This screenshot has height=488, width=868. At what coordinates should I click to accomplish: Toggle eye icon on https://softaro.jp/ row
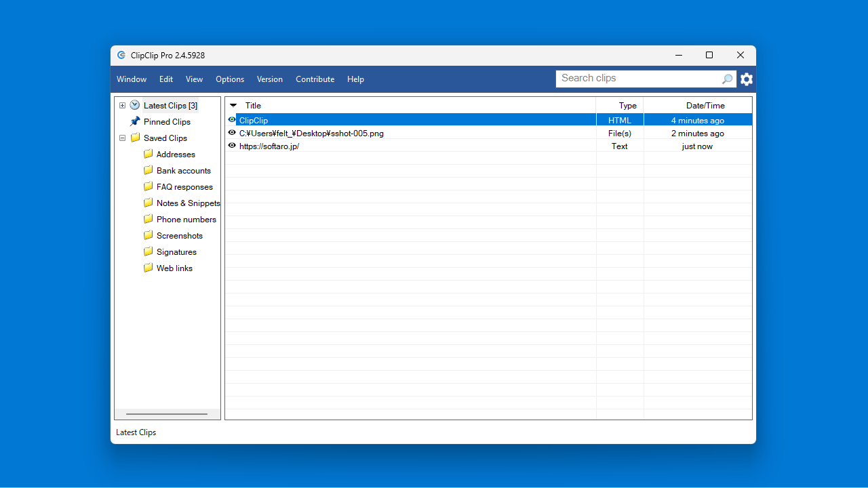tap(232, 146)
